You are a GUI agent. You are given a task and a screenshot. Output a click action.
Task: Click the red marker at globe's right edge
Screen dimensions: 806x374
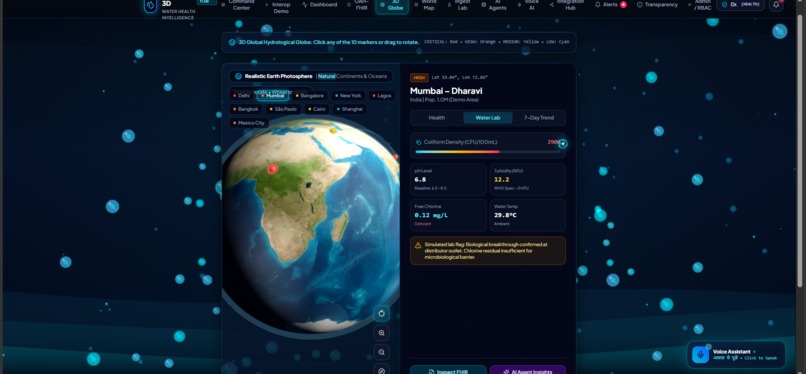[396, 157]
